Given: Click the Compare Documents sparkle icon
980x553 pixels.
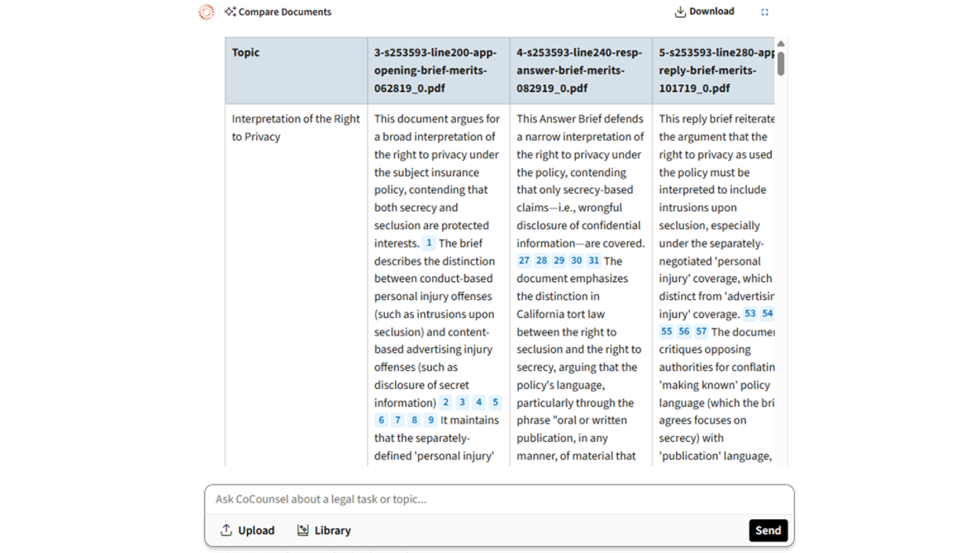Looking at the screenshot, I should click(x=230, y=11).
